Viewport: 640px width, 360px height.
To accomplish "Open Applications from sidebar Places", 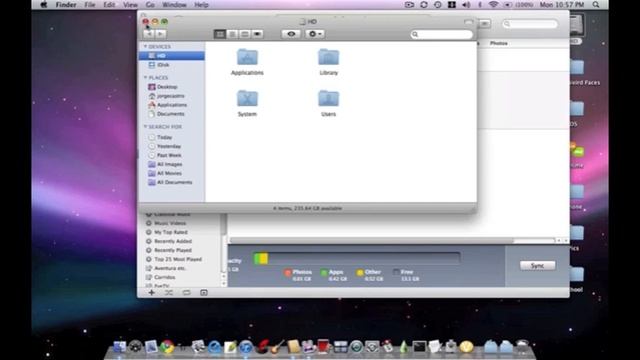I will [x=171, y=105].
